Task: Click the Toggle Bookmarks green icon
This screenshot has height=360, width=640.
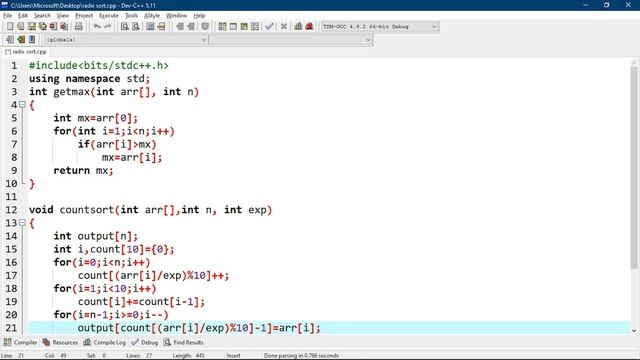Action: coord(21,40)
